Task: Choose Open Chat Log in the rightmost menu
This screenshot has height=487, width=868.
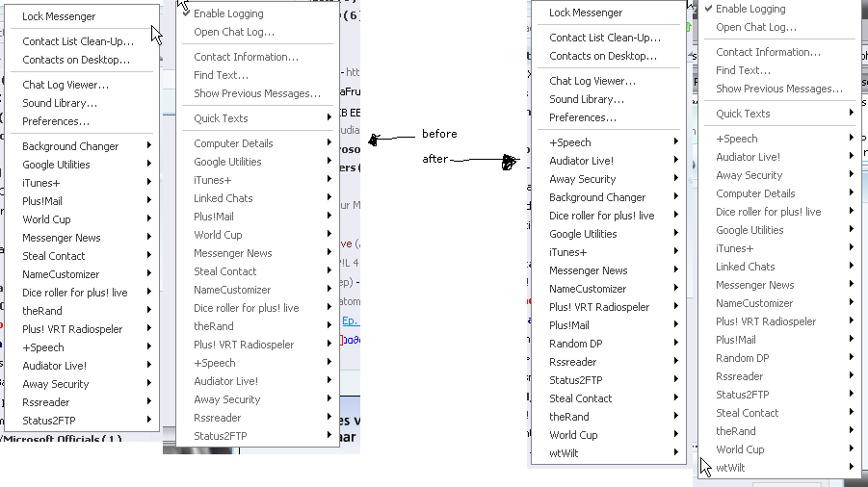Action: coord(755,27)
